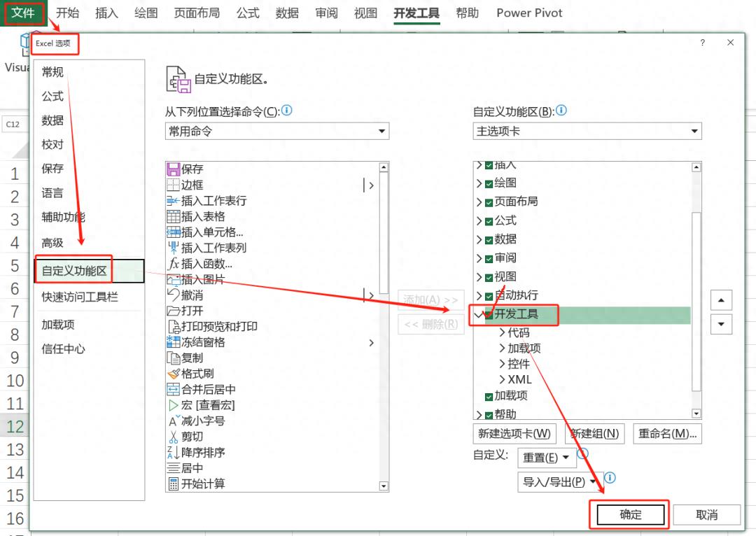Image resolution: width=756 pixels, height=536 pixels.
Task: Toggle the 开发工具 checkbox
Action: (489, 316)
